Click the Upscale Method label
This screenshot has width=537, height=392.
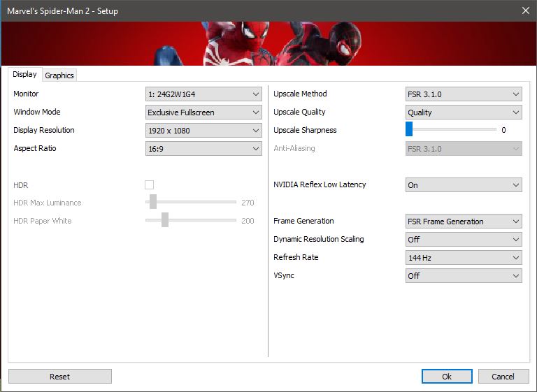[300, 94]
